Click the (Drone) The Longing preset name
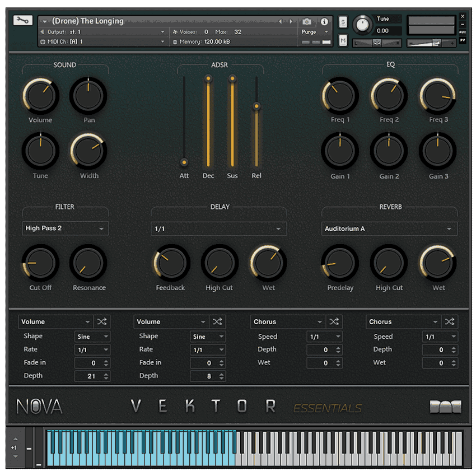The height and width of the screenshot is (476, 476). coord(87,21)
